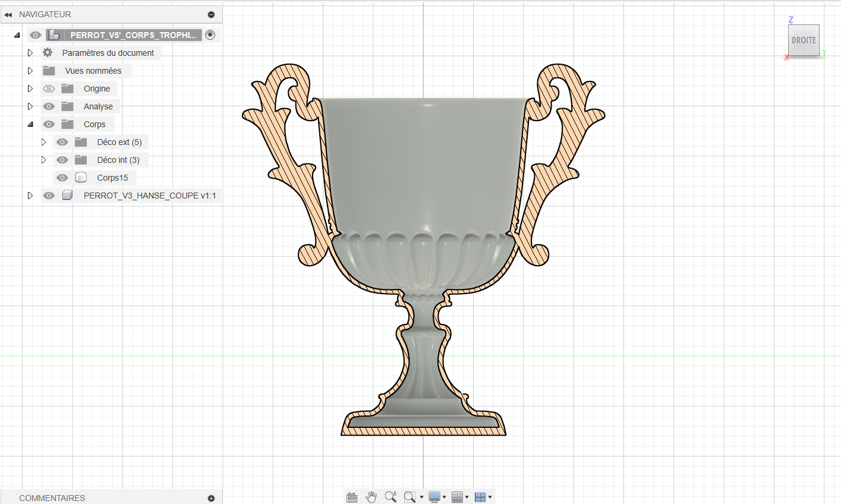This screenshot has height=504, width=841.
Task: Show the hidden Origine folder
Action: click(x=49, y=89)
